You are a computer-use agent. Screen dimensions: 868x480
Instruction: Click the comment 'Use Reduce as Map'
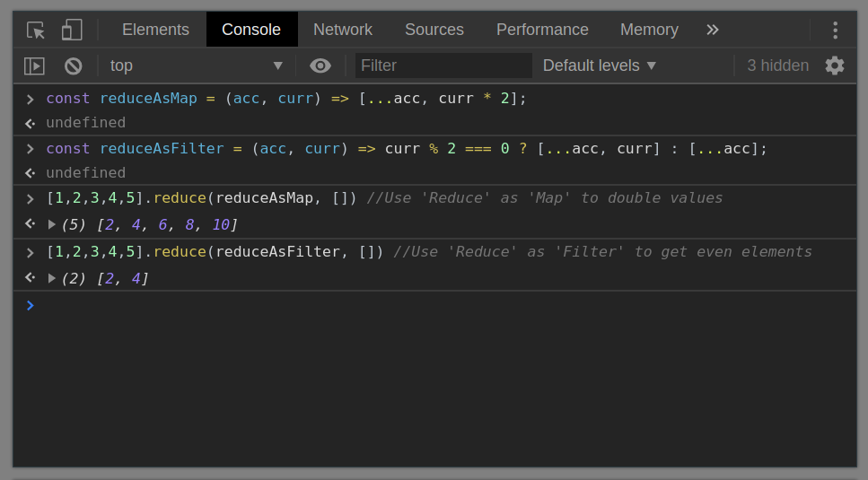coord(545,198)
